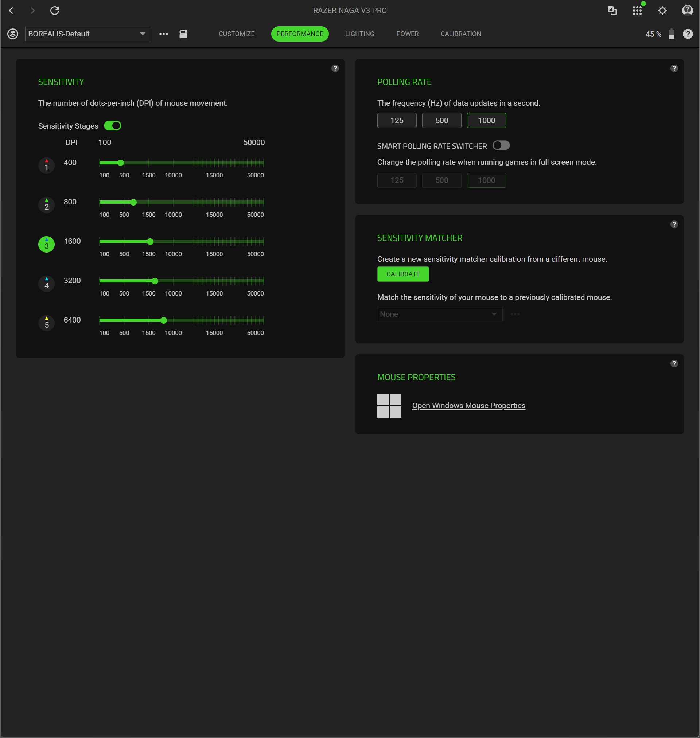Viewport: 700px width, 738px height.
Task: Edit stage 2 DPI value 800
Action: coord(70,202)
